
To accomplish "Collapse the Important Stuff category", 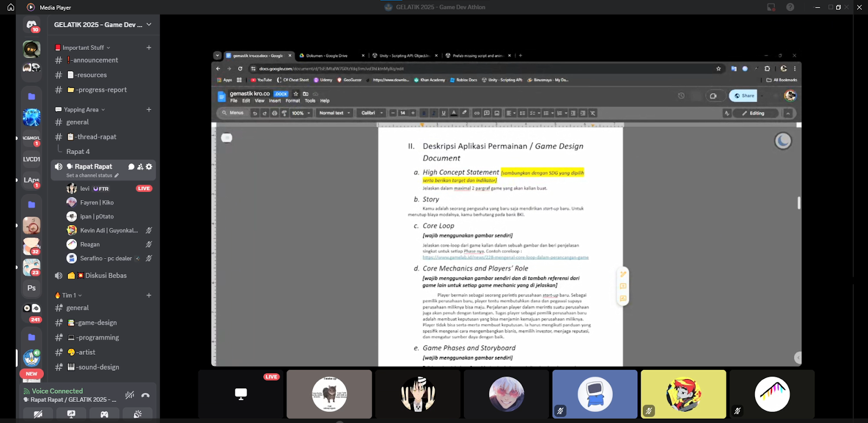I will pyautogui.click(x=82, y=48).
